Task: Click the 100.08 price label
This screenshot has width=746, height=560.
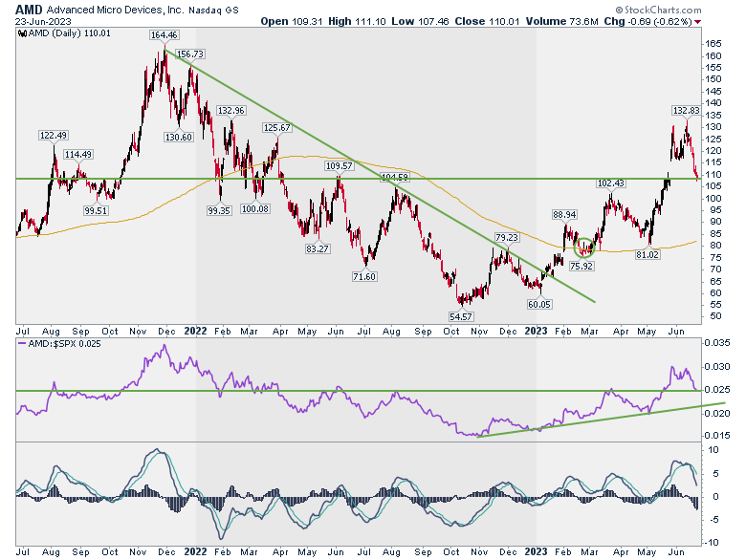Action: click(x=255, y=208)
